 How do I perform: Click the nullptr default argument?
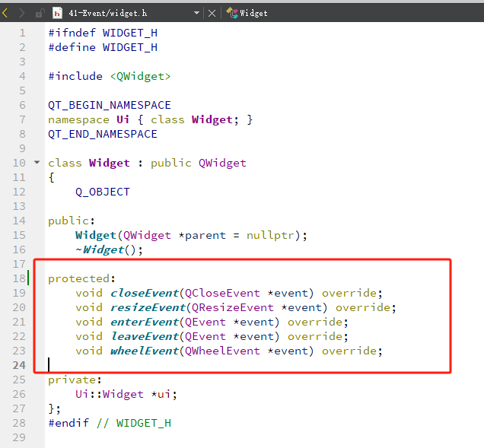pos(270,235)
